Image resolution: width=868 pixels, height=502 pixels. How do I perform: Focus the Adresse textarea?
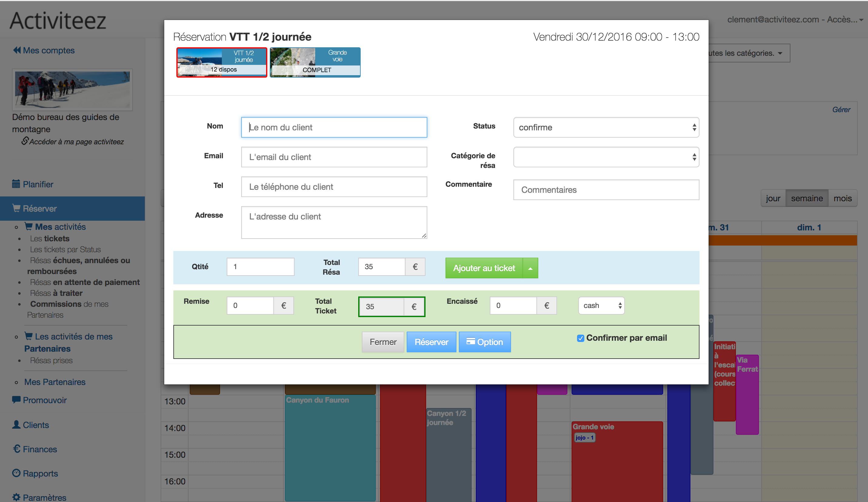334,223
